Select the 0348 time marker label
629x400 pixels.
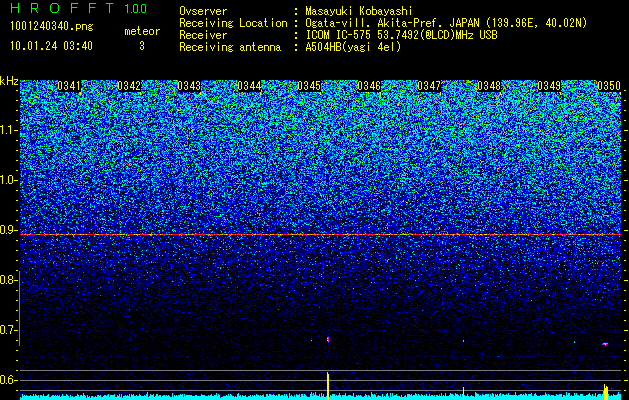[x=489, y=86]
